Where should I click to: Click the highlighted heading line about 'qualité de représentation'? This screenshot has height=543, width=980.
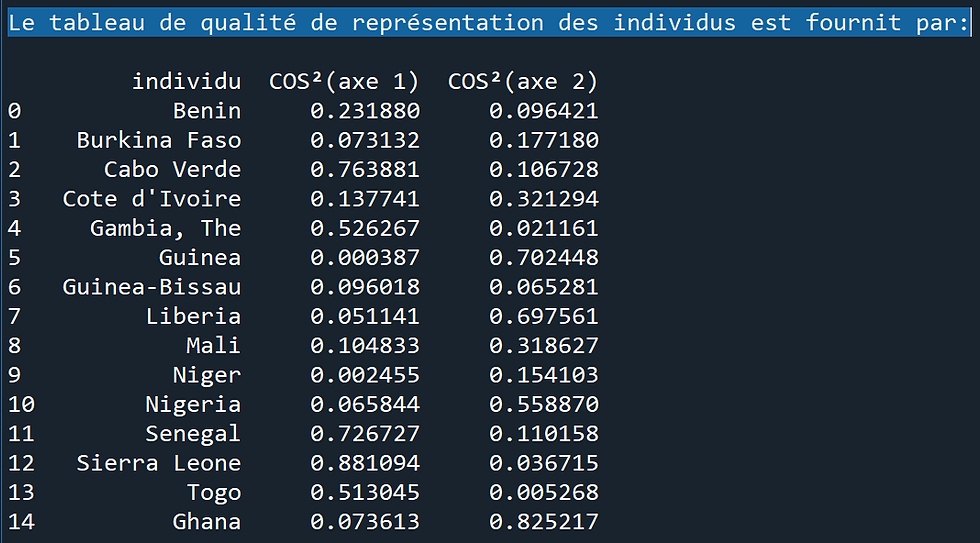click(x=489, y=23)
